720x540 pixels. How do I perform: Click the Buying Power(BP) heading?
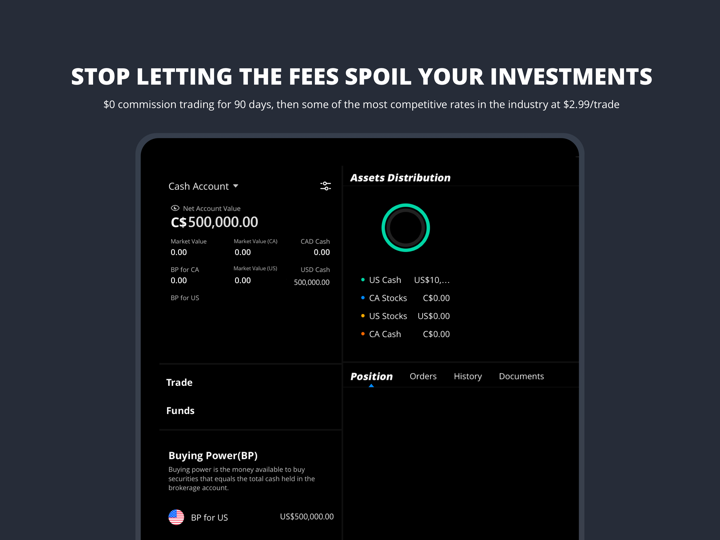pos(213,455)
